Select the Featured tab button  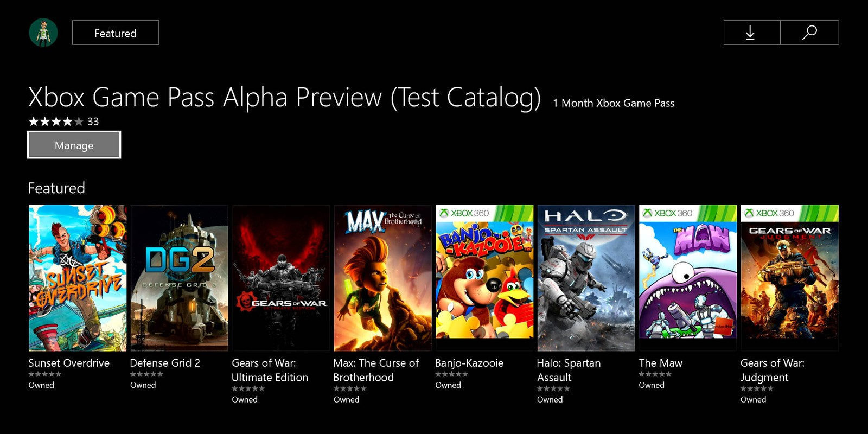pyautogui.click(x=116, y=33)
